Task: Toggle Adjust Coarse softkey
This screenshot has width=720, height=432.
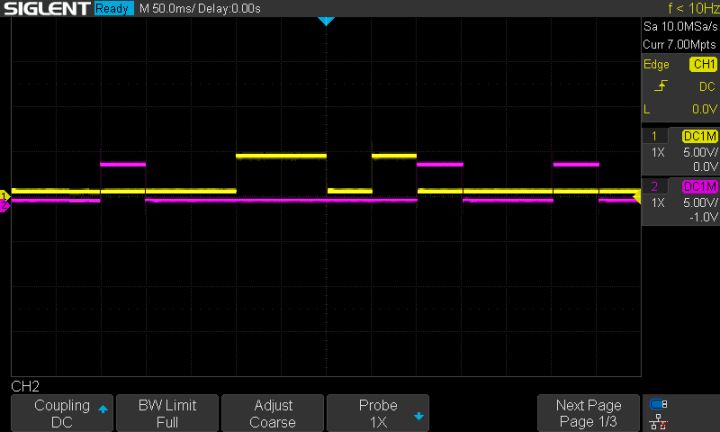Action: tap(272, 413)
